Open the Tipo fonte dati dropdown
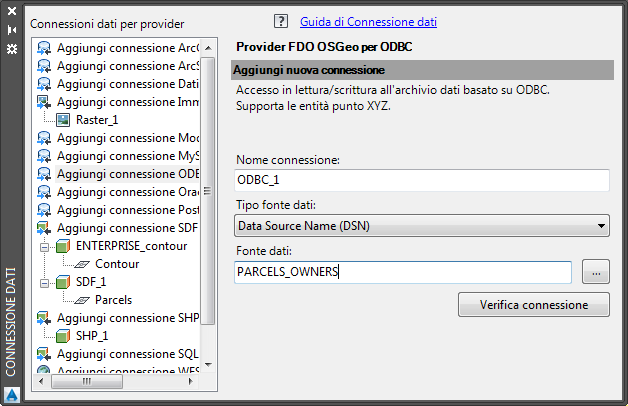Viewport: 628px width, 406px height. point(422,226)
